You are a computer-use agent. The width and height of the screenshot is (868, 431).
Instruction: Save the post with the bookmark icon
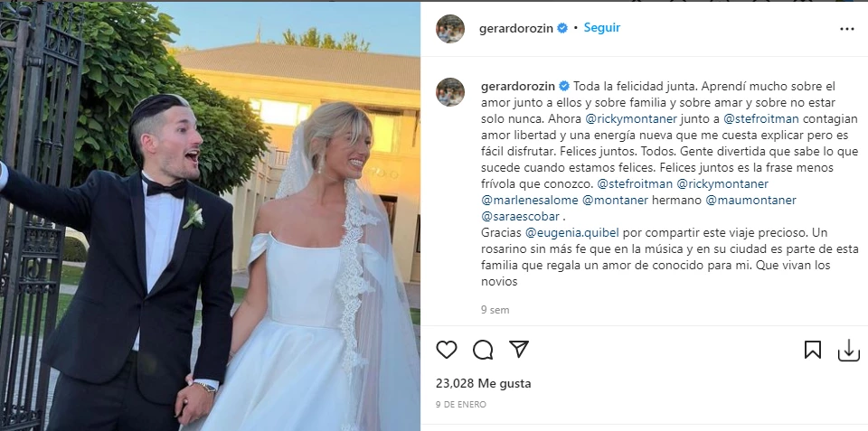tap(812, 350)
